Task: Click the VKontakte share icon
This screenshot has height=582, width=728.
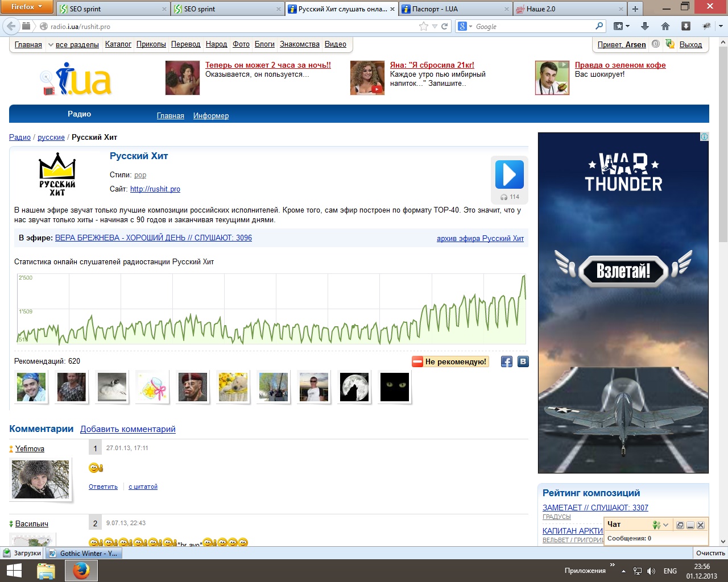Action: pos(523,361)
